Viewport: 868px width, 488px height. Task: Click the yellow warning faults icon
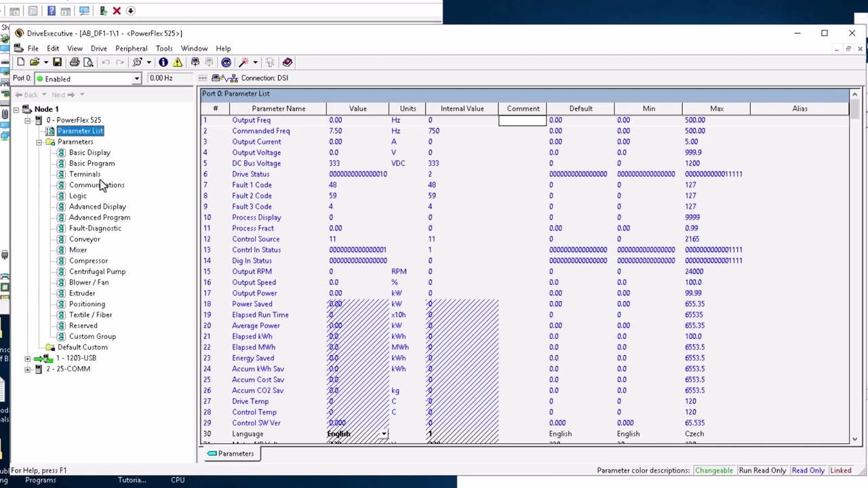coord(178,62)
